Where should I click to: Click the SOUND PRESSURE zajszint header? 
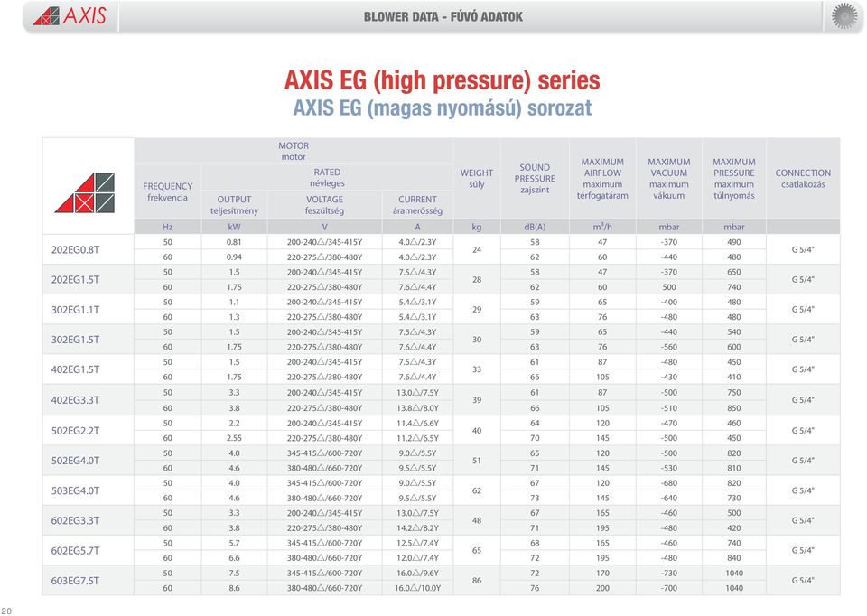[535, 178]
